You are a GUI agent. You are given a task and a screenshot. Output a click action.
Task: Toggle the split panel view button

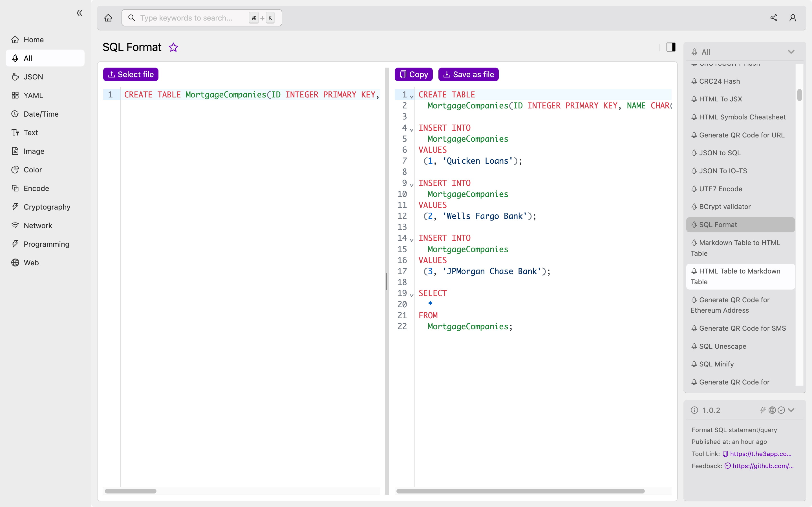pos(671,47)
